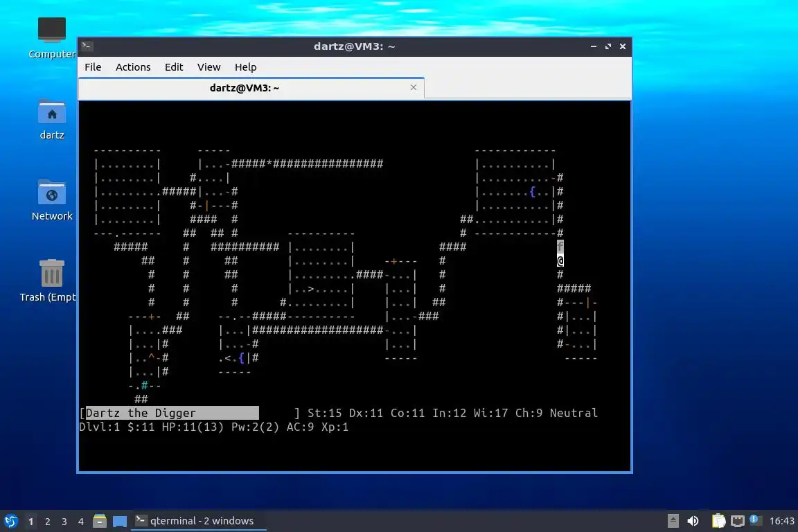Click the Dlvl:1 status text
This screenshot has width=798, height=532.
click(x=99, y=427)
